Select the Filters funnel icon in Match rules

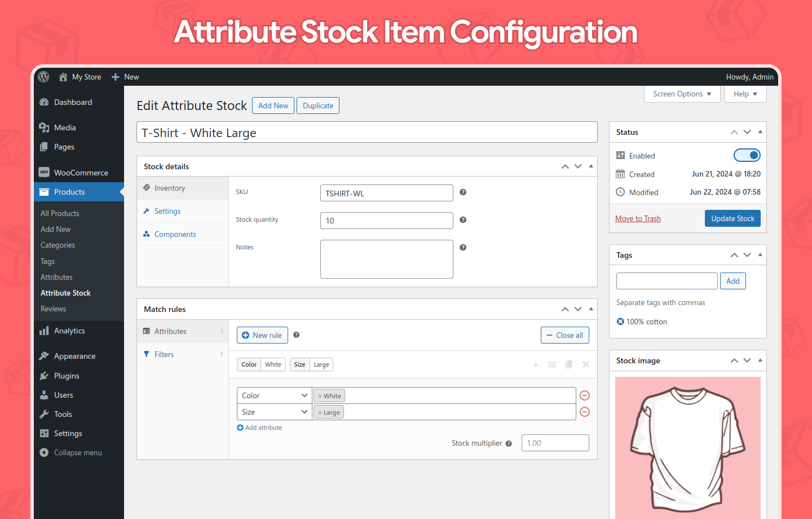(146, 354)
